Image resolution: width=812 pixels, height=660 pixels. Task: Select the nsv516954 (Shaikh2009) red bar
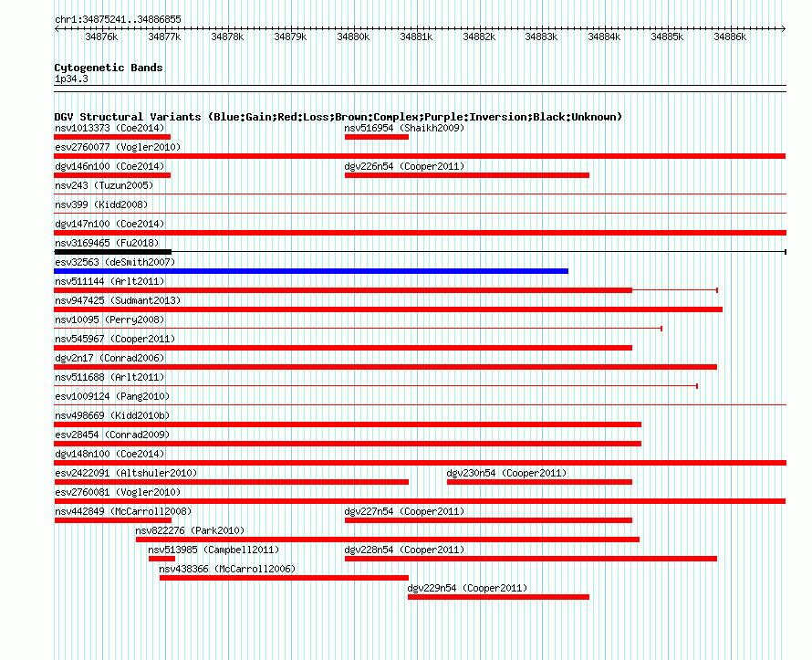point(377,137)
